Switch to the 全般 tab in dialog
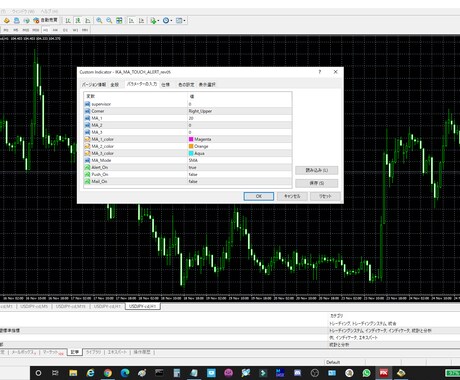The image size is (460, 380). click(x=115, y=84)
